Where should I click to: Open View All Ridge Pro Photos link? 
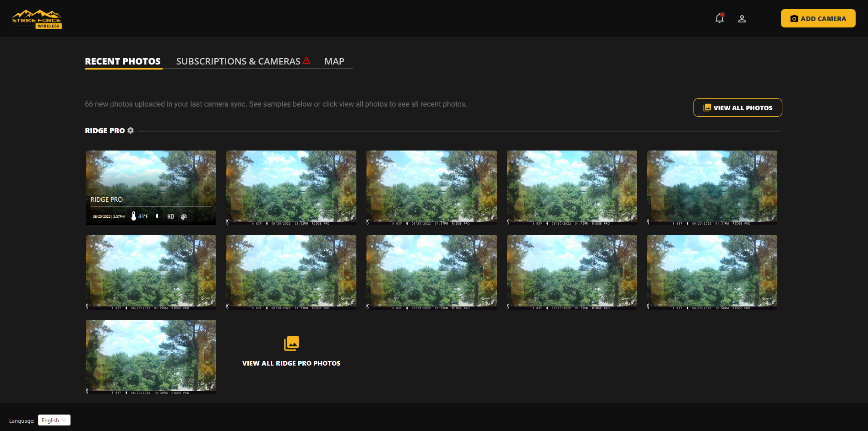(291, 363)
